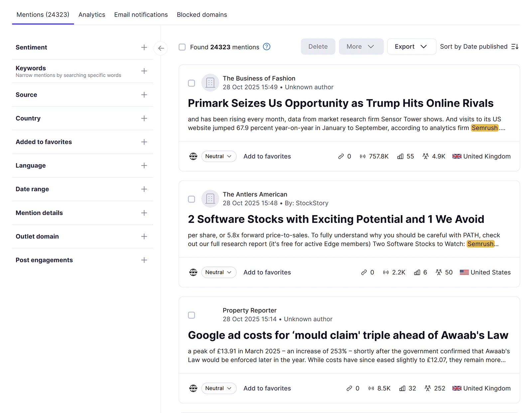Click the reach icon showing 757.8K

pos(363,156)
